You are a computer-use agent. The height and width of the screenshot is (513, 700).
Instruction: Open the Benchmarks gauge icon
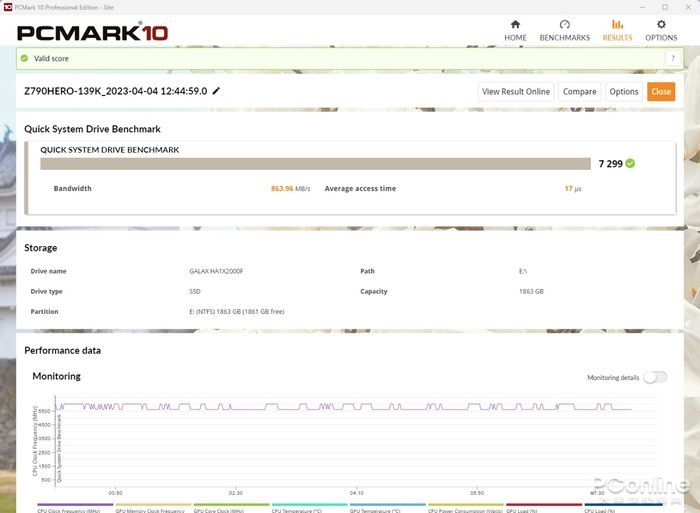pyautogui.click(x=564, y=24)
